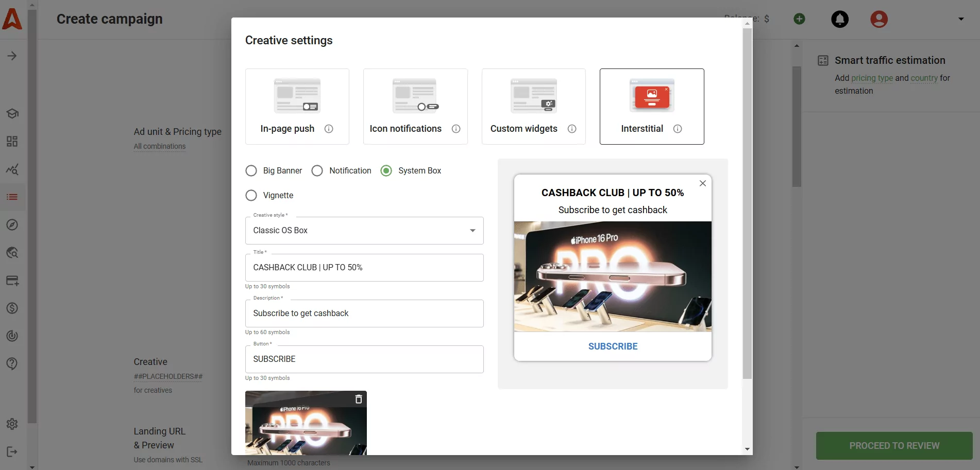
Task: Open the Dashboard grid icon in sidebar
Action: tap(12, 141)
